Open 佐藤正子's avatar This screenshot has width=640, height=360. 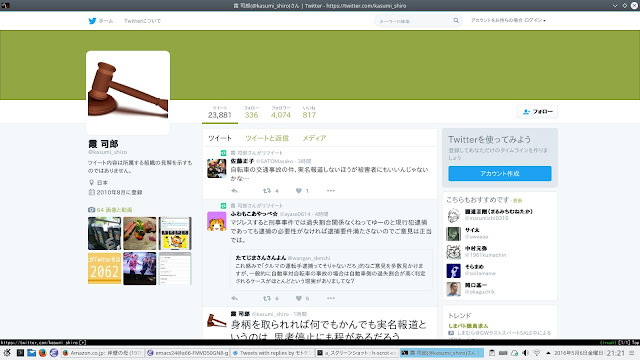216,168
